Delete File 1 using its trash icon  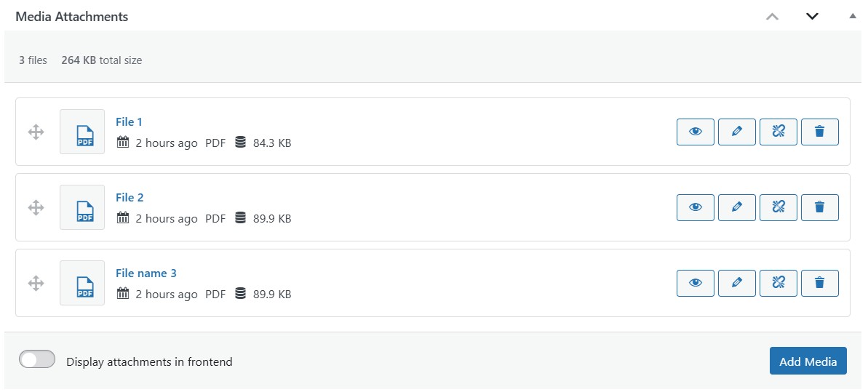point(820,132)
